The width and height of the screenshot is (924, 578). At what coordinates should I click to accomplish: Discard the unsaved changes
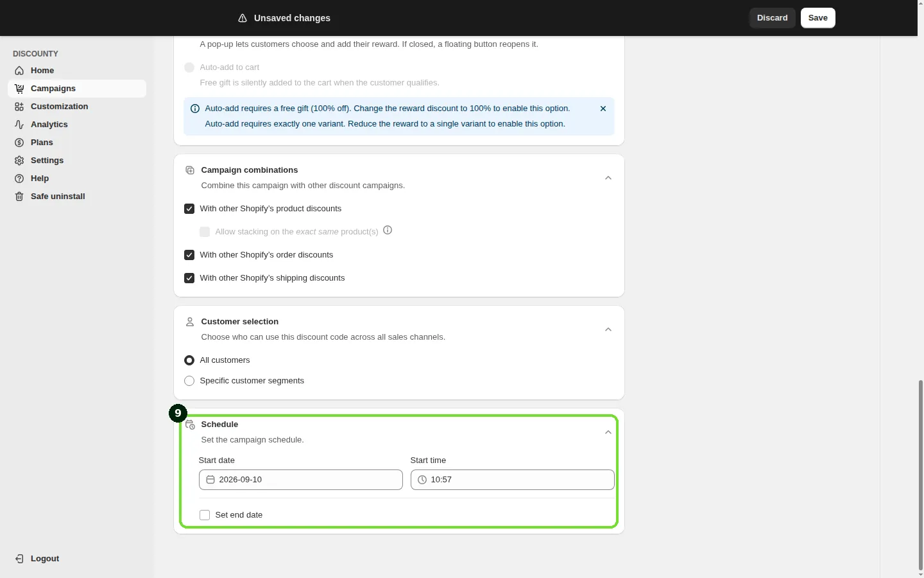(x=773, y=18)
